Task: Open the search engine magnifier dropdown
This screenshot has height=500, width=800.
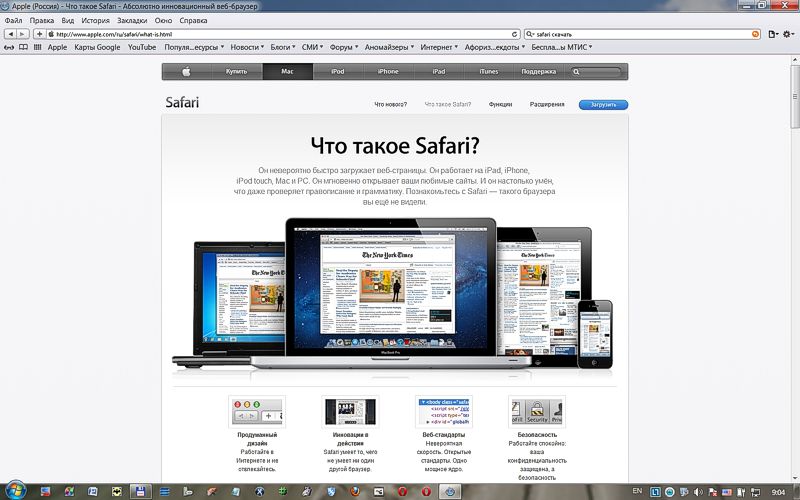Action: point(531,34)
